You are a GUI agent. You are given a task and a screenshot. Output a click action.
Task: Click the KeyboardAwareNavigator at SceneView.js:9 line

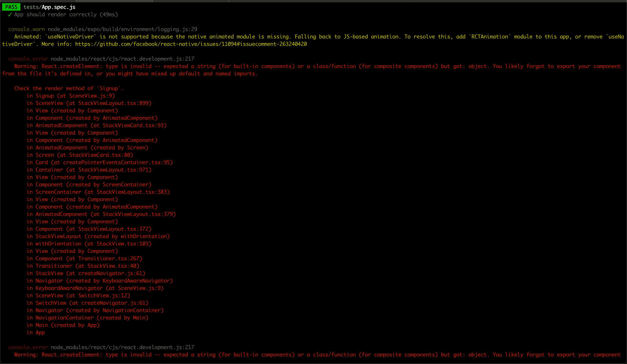(95, 288)
